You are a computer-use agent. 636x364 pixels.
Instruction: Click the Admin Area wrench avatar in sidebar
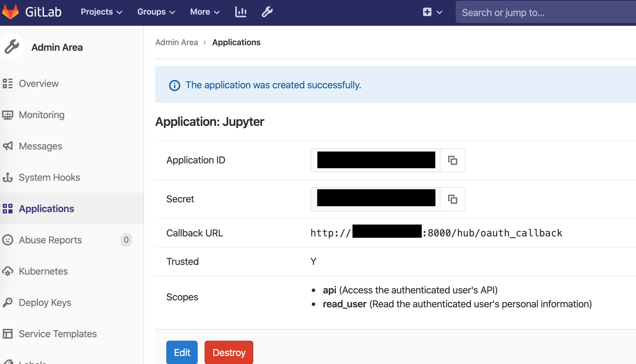click(x=12, y=47)
